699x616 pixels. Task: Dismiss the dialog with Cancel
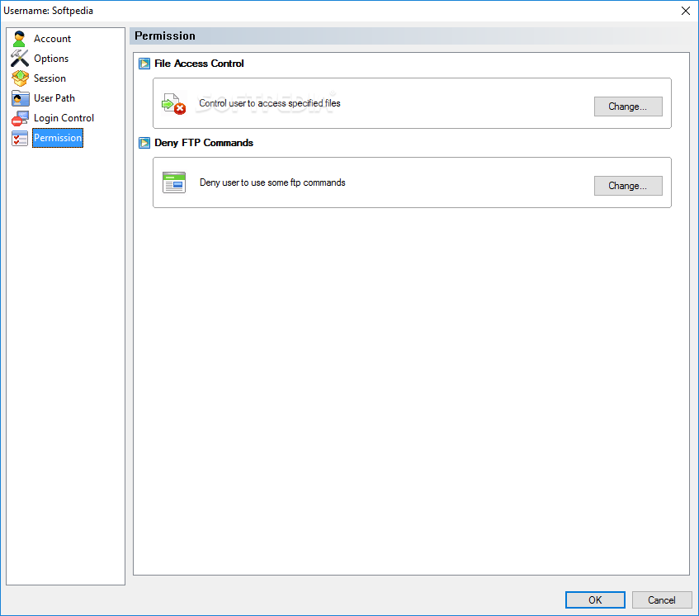click(662, 600)
